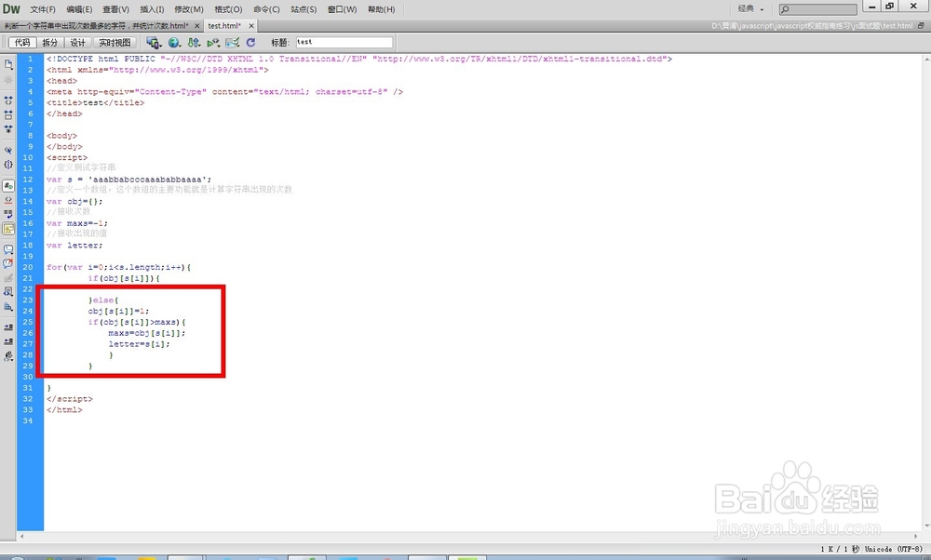931x560 pixels.
Task: Close the test.html tab
Action: click(251, 26)
